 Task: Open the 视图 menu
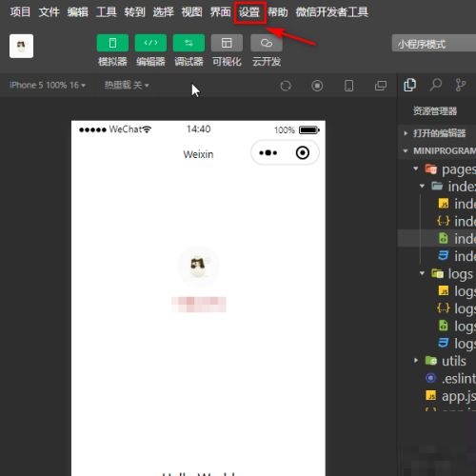pos(191,12)
